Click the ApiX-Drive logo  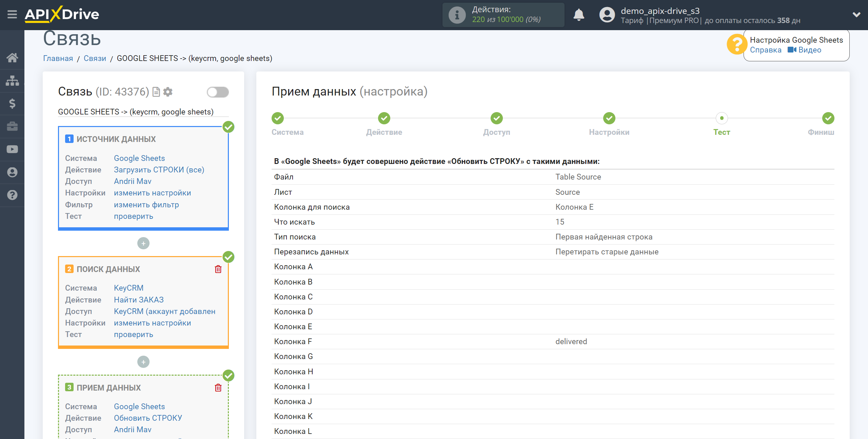click(x=62, y=14)
